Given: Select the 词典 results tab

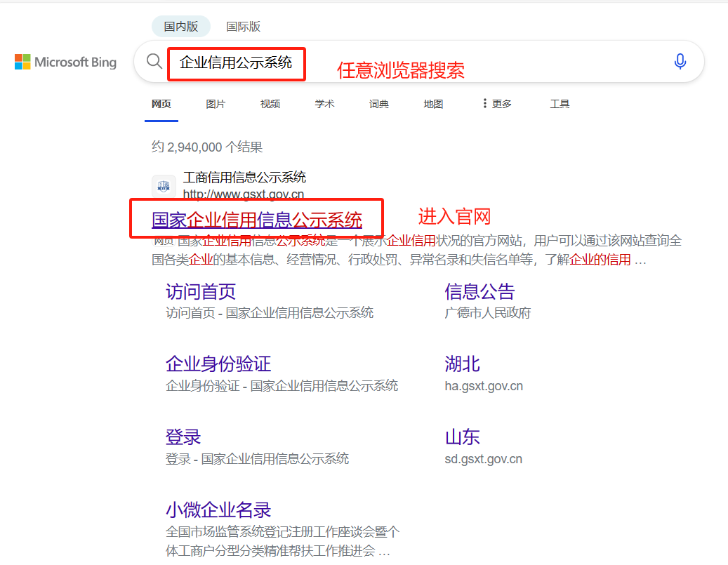Looking at the screenshot, I should tap(379, 104).
